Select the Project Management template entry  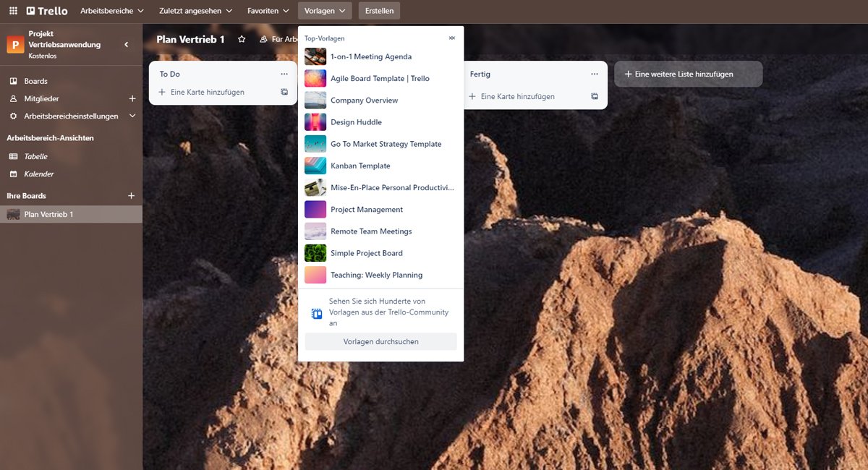pyautogui.click(x=365, y=209)
